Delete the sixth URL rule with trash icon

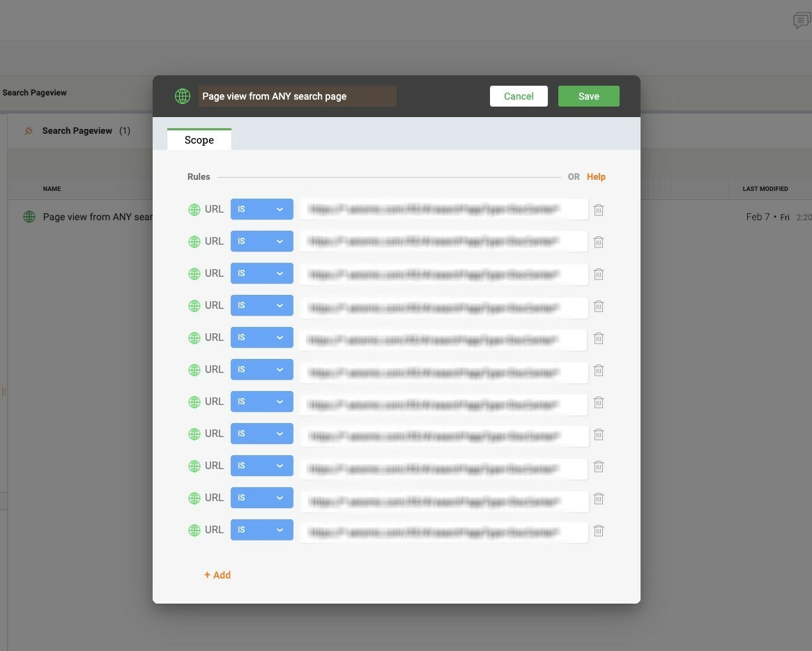point(599,370)
